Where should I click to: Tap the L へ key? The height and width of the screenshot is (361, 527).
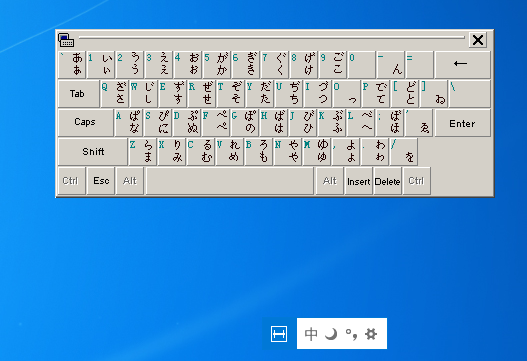(x=360, y=122)
